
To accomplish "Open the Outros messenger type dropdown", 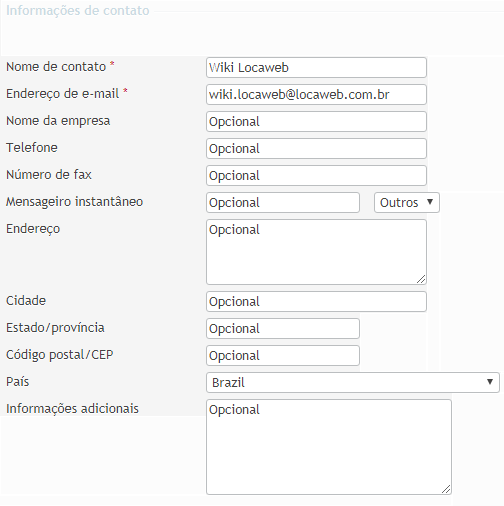I will click(407, 203).
